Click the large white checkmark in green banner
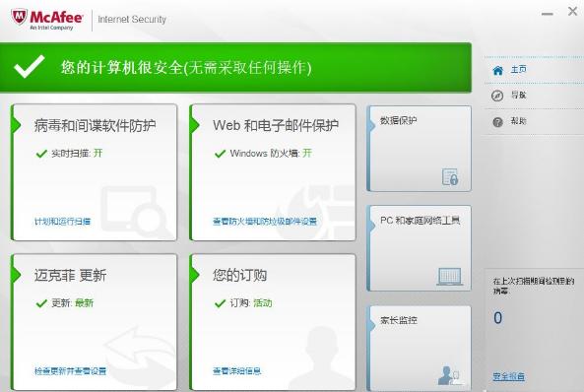This screenshot has width=584, height=392. (x=29, y=66)
